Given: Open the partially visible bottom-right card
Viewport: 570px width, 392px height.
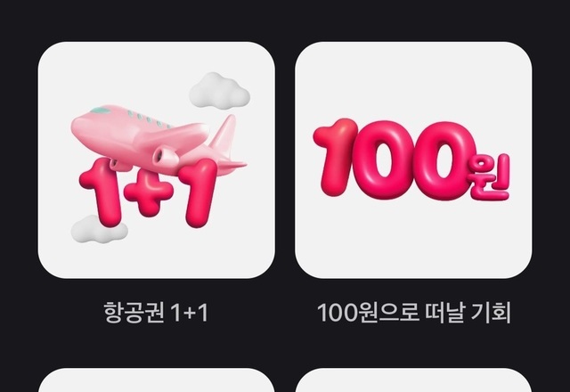Looking at the screenshot, I should point(413,380).
